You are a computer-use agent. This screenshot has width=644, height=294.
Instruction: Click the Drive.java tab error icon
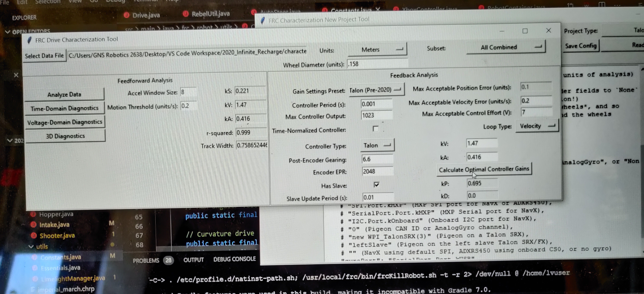127,15
